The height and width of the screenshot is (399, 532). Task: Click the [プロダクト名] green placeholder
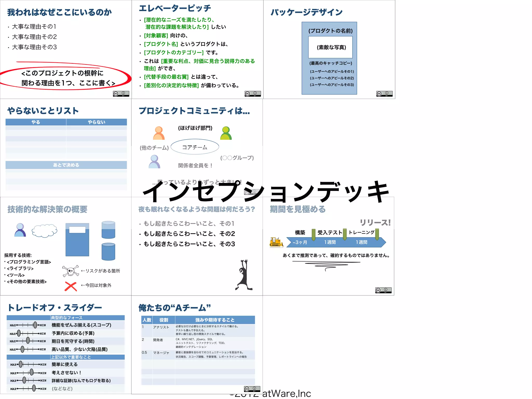(x=161, y=44)
